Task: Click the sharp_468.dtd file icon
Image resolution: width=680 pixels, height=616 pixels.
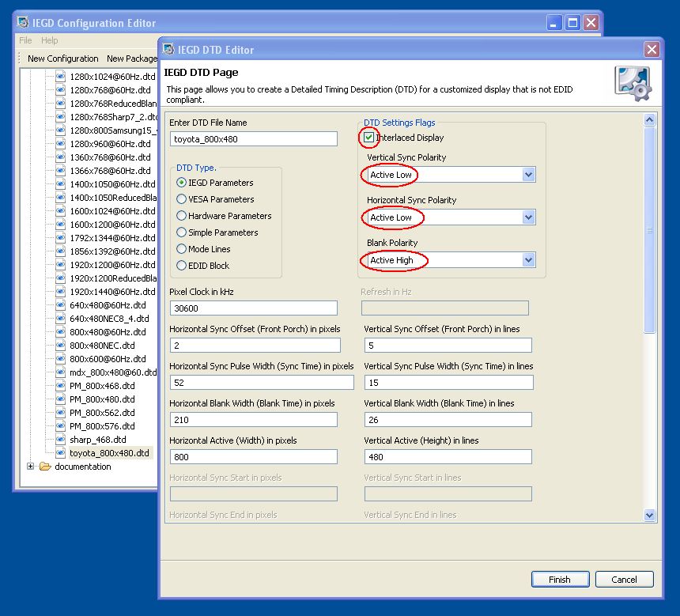Action: pyautogui.click(x=61, y=440)
